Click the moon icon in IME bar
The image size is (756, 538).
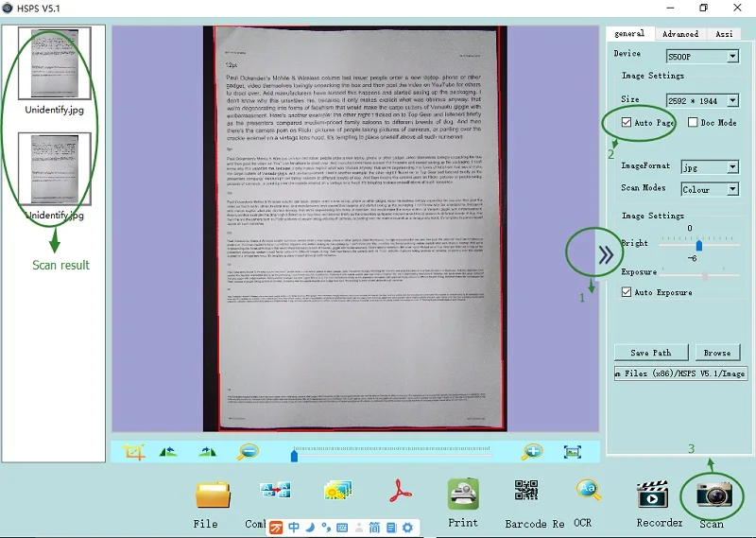click(x=310, y=528)
